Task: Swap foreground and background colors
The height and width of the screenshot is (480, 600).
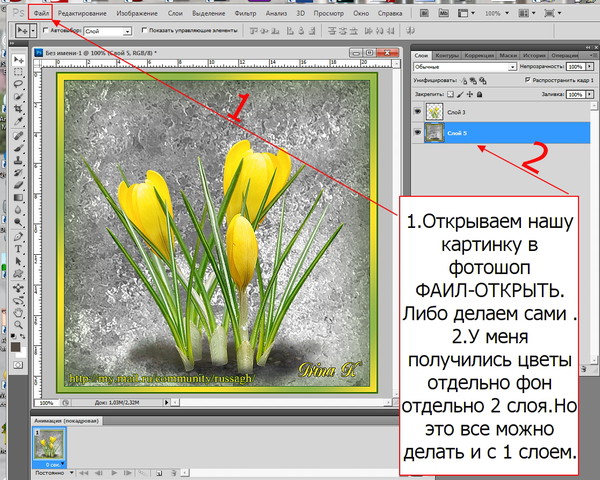Action: coord(23,336)
